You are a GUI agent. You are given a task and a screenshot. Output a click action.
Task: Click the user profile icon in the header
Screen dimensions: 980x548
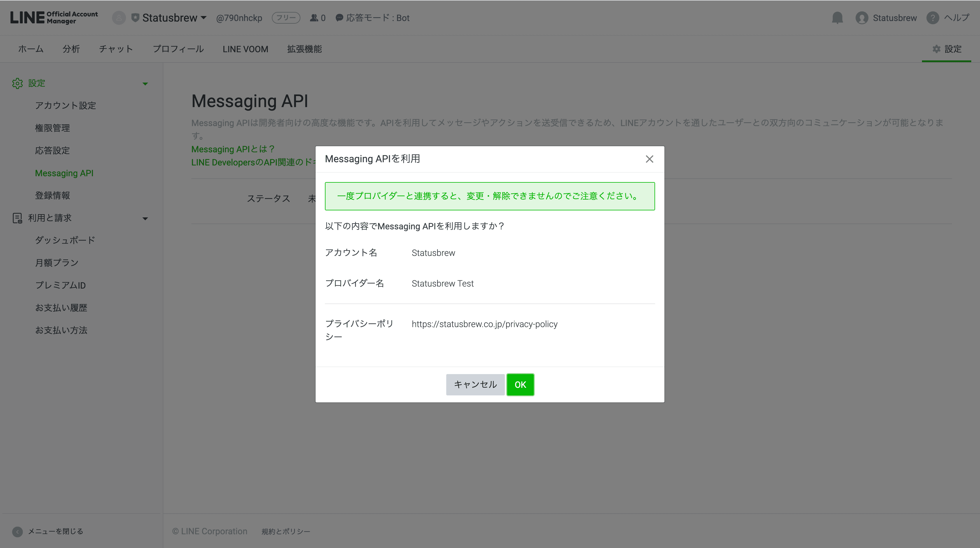click(862, 18)
